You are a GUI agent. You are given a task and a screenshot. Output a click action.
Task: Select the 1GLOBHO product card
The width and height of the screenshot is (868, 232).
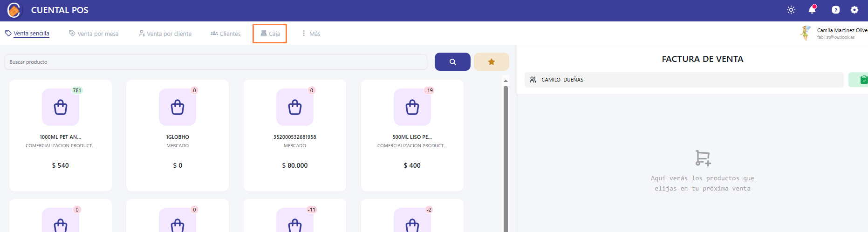[x=178, y=135]
